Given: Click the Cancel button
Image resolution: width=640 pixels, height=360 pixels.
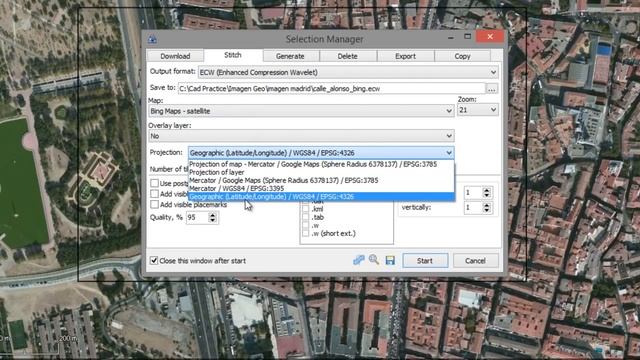Looking at the screenshot, I should point(476,260).
